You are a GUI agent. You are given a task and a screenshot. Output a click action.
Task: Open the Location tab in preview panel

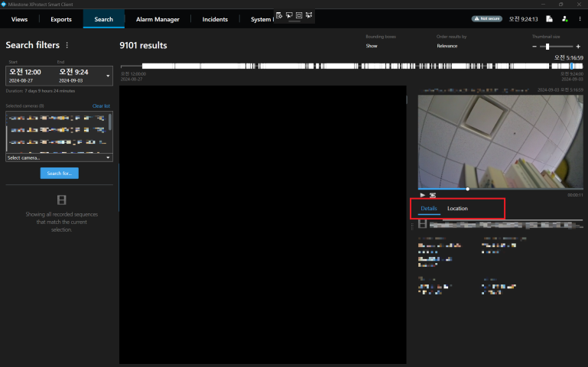457,209
